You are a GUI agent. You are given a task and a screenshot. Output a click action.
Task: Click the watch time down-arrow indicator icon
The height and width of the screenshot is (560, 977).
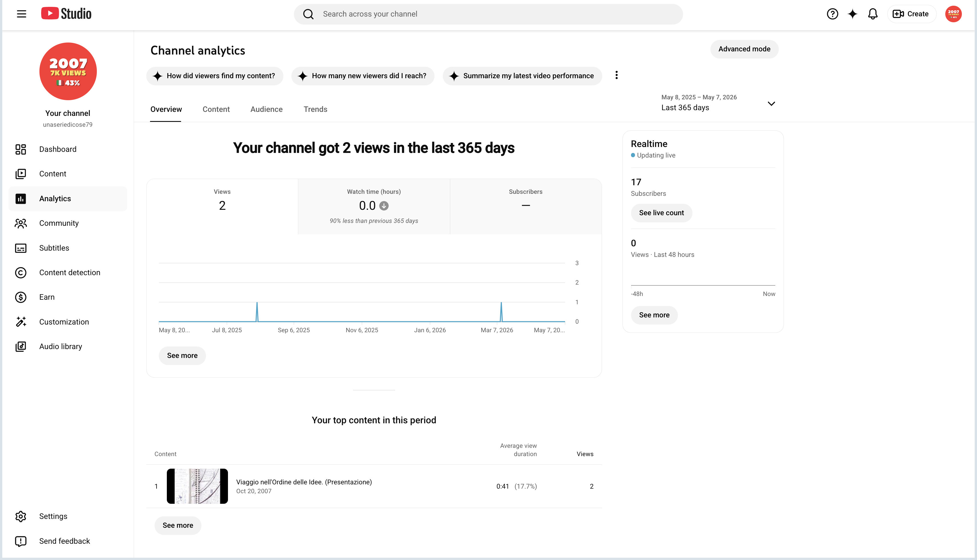pyautogui.click(x=384, y=206)
